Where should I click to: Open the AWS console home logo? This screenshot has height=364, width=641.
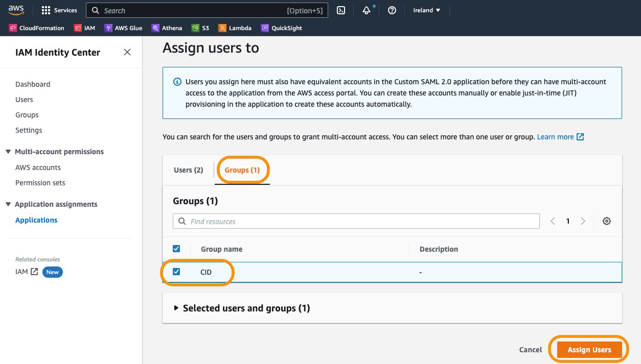(x=16, y=10)
